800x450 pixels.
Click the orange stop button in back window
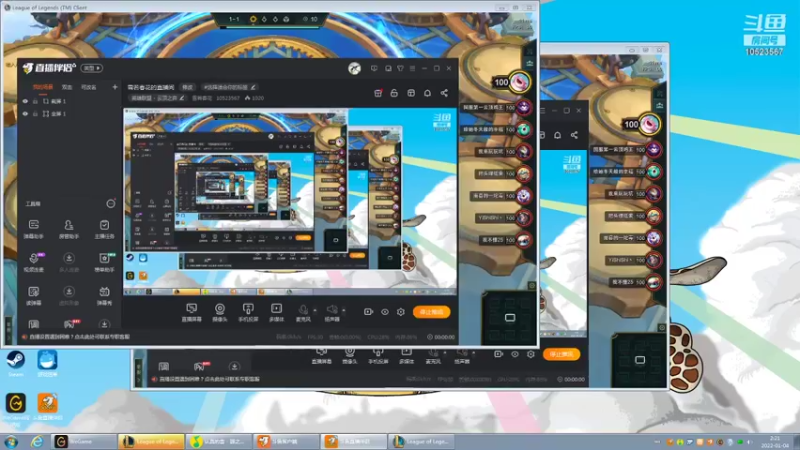pos(561,354)
